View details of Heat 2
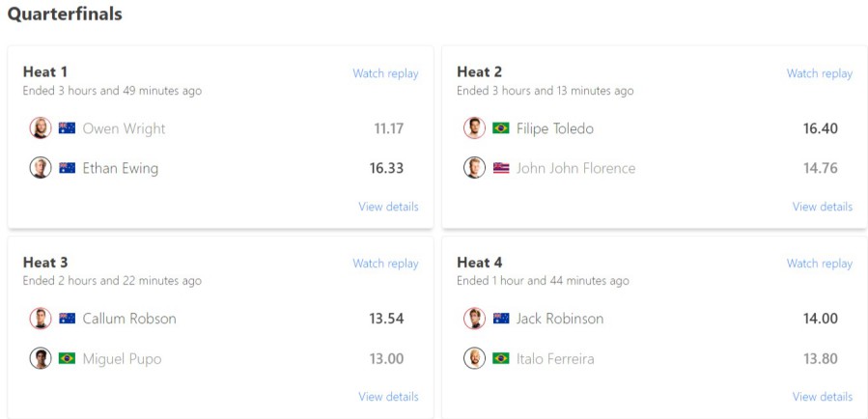Viewport: 868px width, 419px height. (823, 207)
